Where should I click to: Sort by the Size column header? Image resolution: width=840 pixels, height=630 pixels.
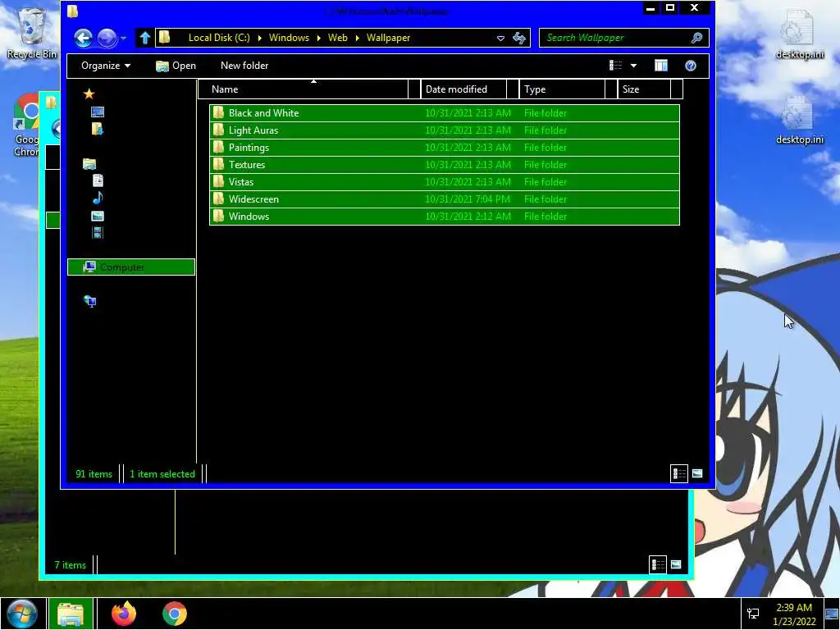[644, 89]
